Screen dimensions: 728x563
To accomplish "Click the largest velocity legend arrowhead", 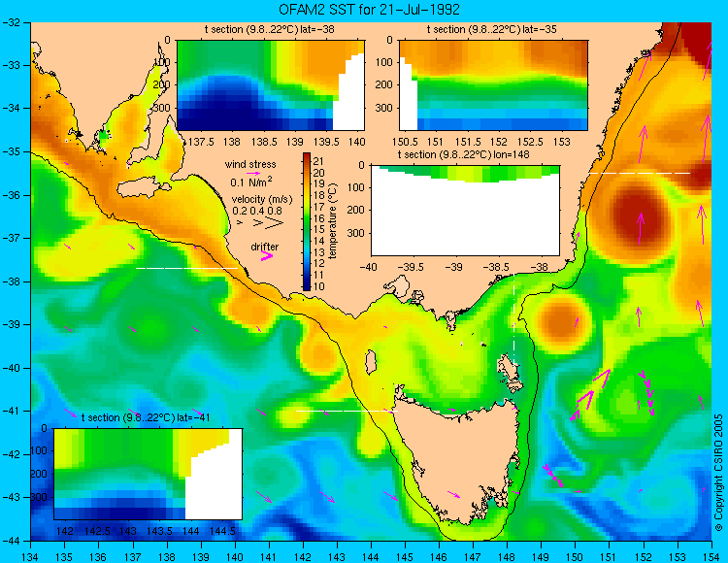I will [274, 223].
